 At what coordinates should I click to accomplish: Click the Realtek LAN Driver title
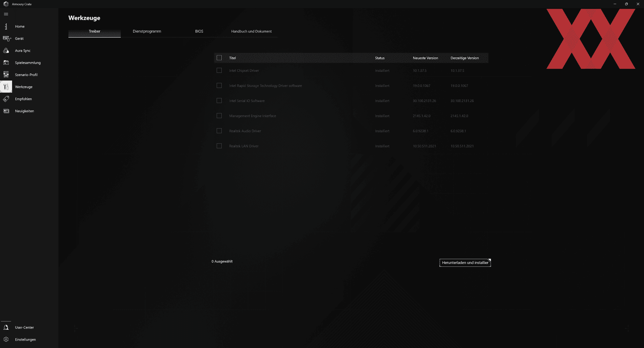244,146
